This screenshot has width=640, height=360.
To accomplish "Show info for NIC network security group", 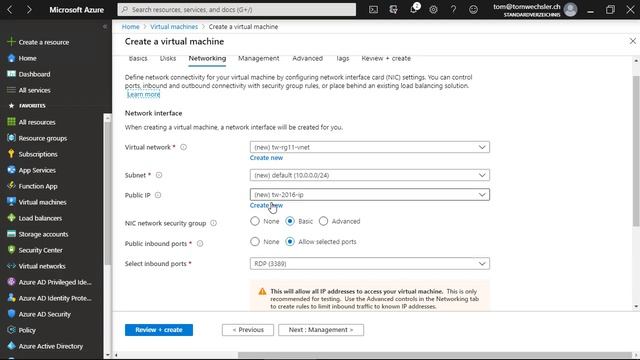I will [213, 223].
